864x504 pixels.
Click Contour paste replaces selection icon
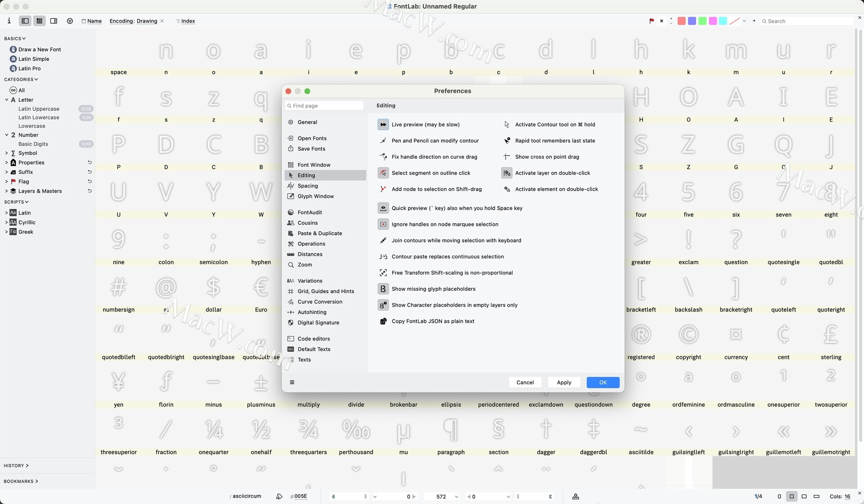[x=383, y=257]
